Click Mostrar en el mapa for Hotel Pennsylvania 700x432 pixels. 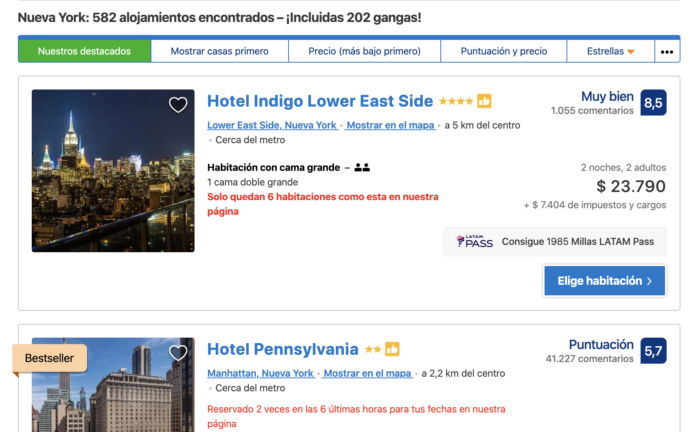pyautogui.click(x=368, y=373)
